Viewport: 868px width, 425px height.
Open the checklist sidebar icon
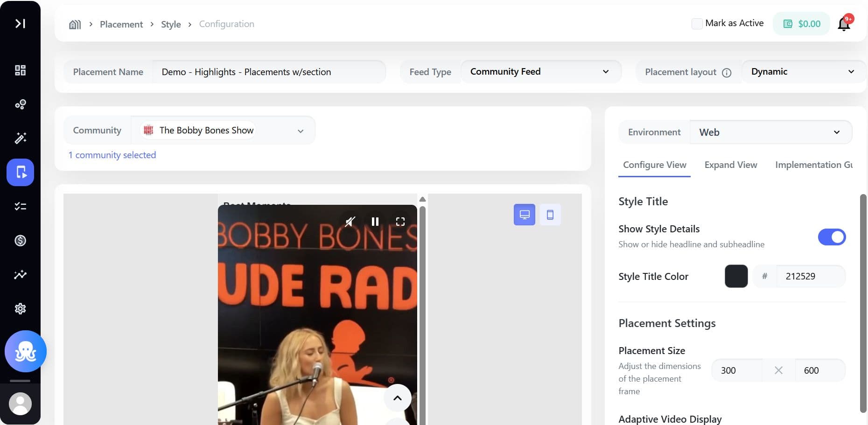coord(20,206)
